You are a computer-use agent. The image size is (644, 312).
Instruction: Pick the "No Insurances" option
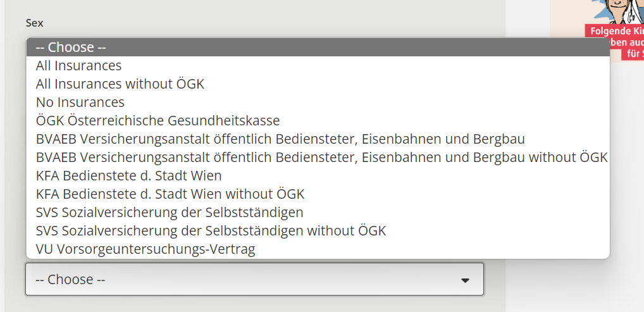tap(318, 102)
